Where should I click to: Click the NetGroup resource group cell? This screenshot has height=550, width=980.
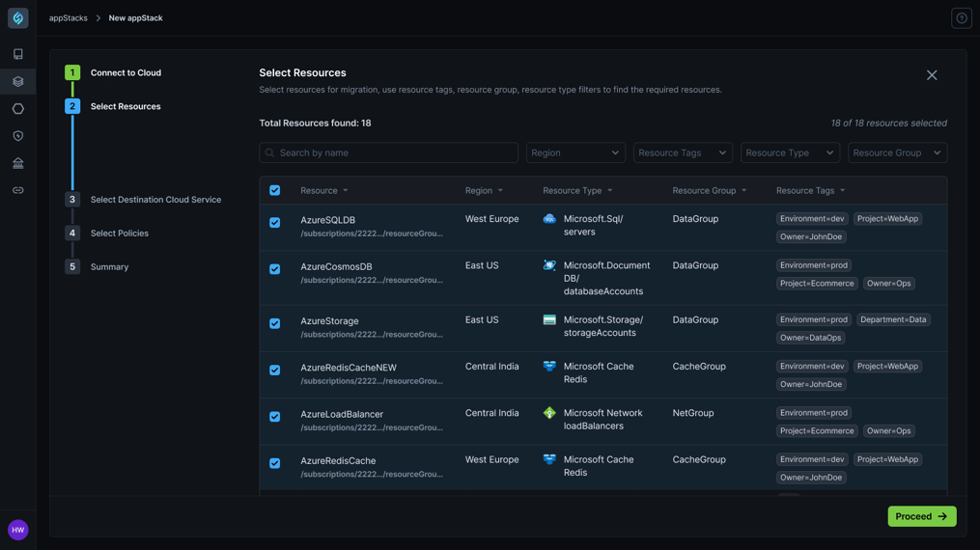click(x=693, y=413)
